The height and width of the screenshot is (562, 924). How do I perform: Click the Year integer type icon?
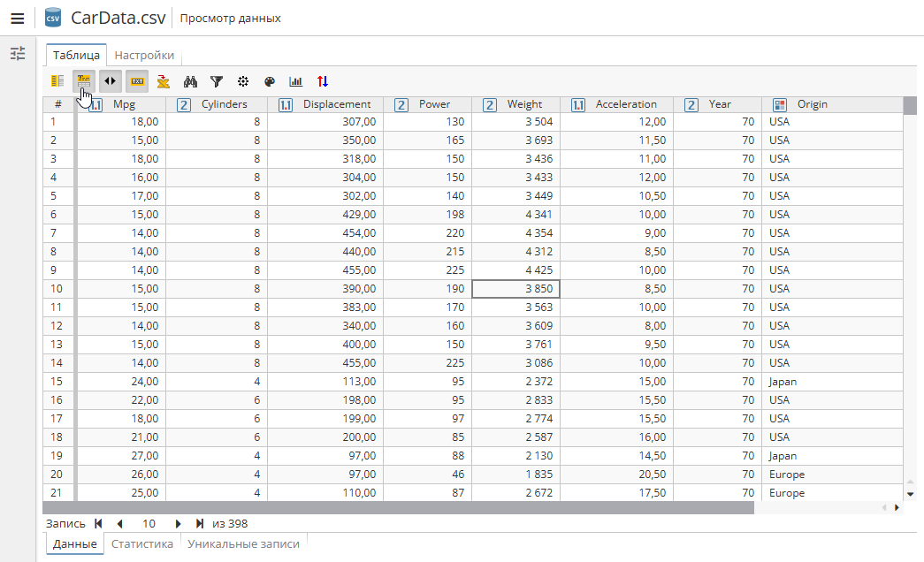click(691, 105)
